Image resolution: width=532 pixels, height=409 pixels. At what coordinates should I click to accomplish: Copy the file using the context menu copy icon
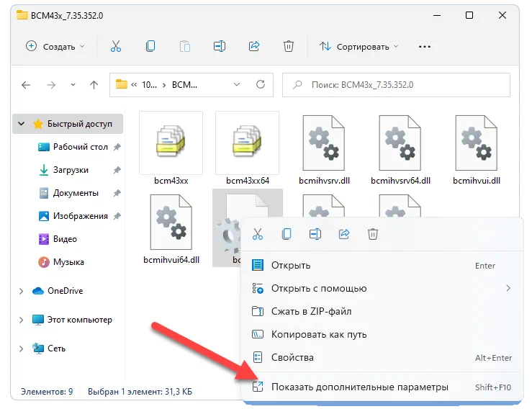pos(287,234)
